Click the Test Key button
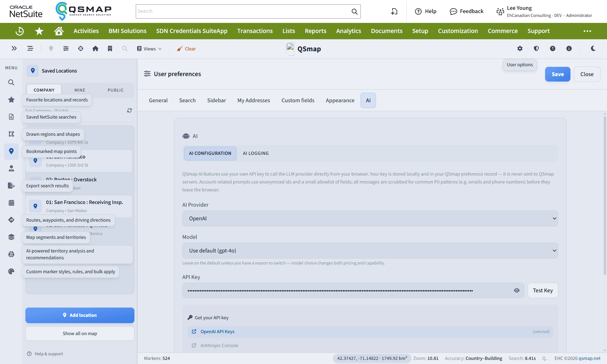Viewport: 607px width, 364px height. (543, 290)
